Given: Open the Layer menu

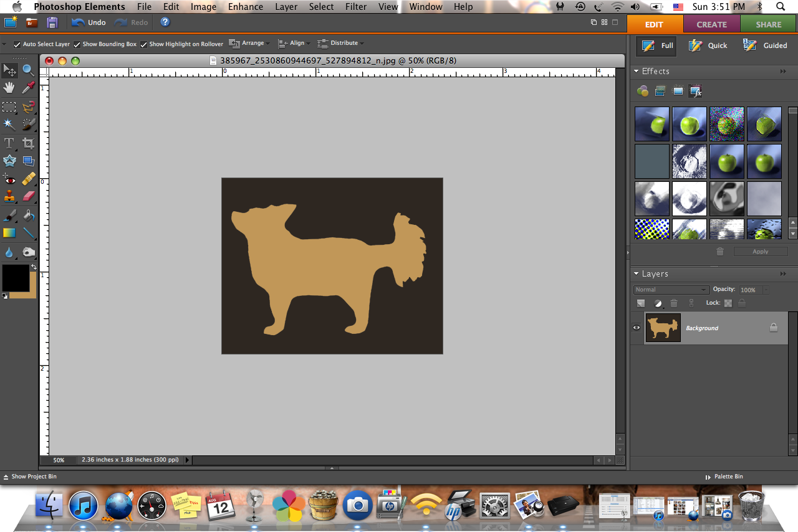Looking at the screenshot, I should coord(286,7).
